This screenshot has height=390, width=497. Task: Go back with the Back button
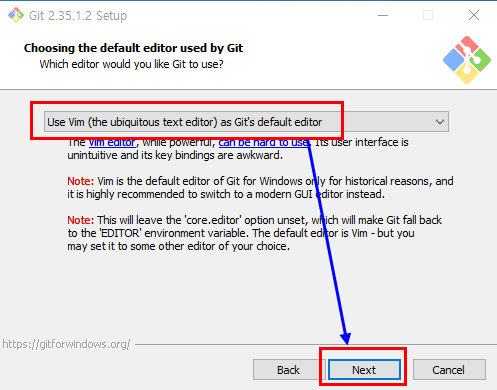coord(288,370)
